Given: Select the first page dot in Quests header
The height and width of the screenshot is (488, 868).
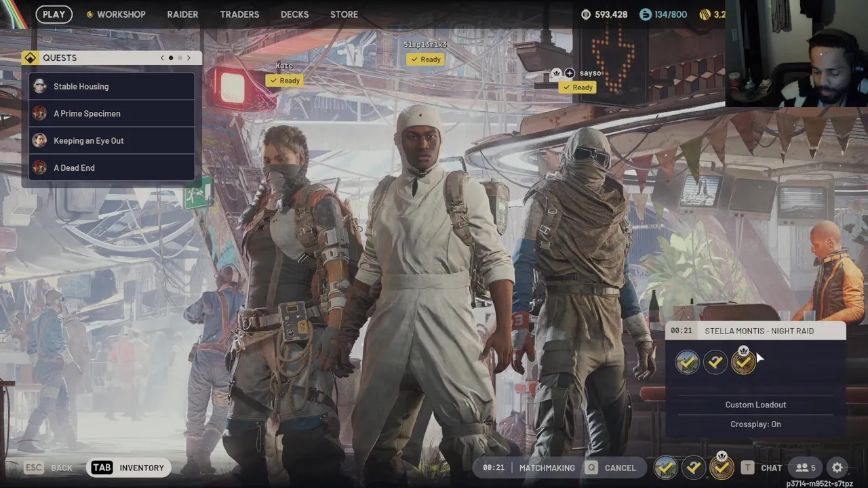Looking at the screenshot, I should (x=171, y=58).
